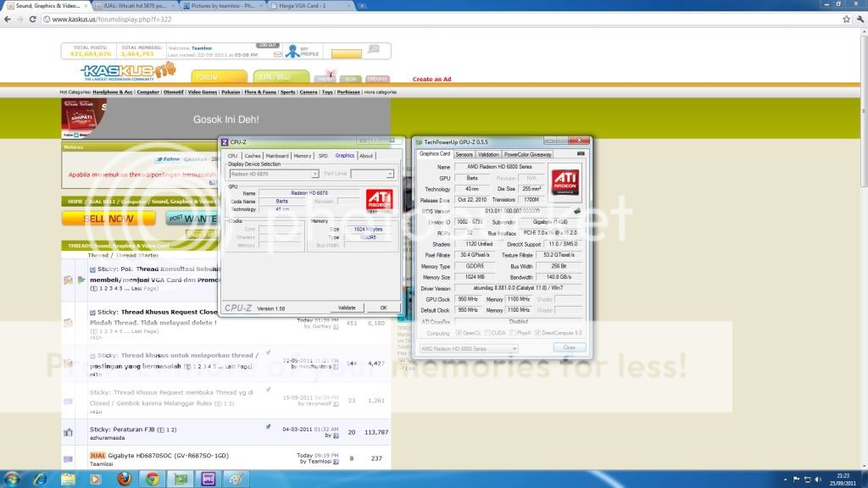Open a new Chrome tab
Screen dimensions: 868x488
point(361,6)
